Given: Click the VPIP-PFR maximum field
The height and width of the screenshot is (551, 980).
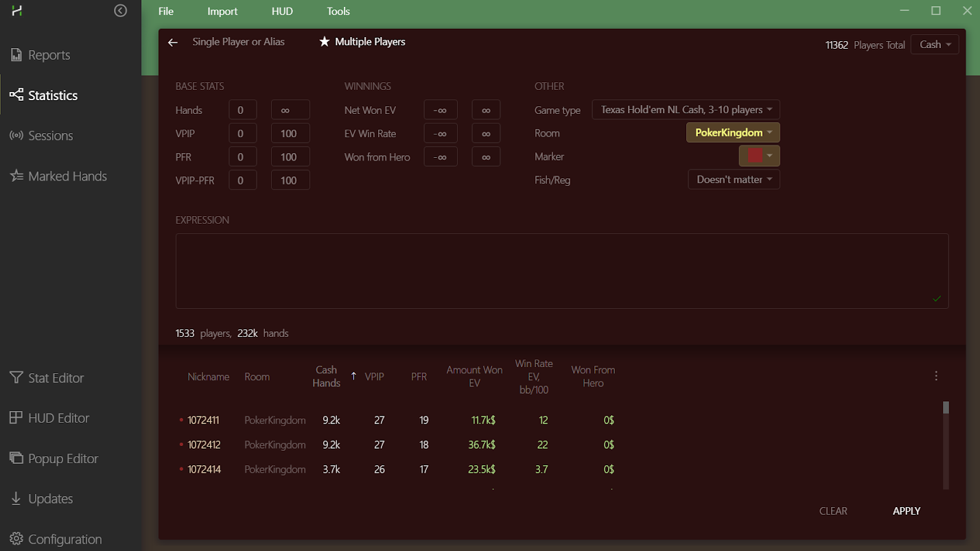Looking at the screenshot, I should (290, 180).
